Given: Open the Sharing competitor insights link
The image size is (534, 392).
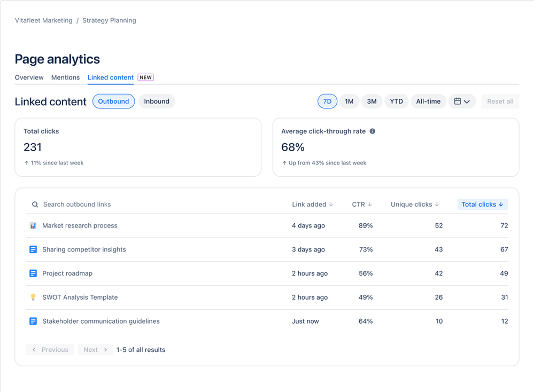Looking at the screenshot, I should 84,249.
